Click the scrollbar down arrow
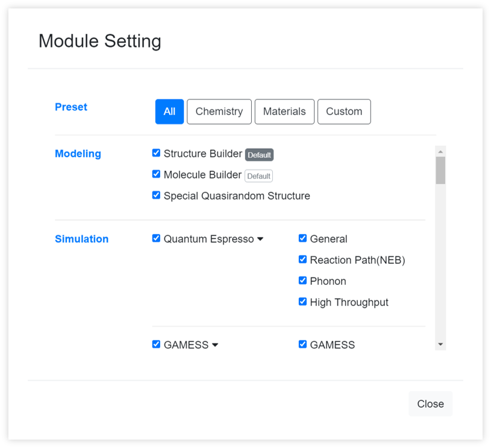 (440, 344)
